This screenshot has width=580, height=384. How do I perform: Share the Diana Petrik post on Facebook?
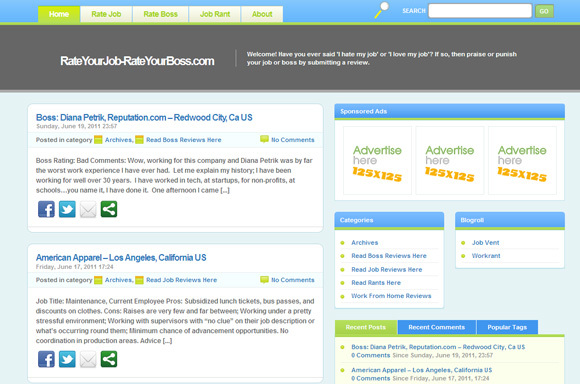pyautogui.click(x=46, y=209)
